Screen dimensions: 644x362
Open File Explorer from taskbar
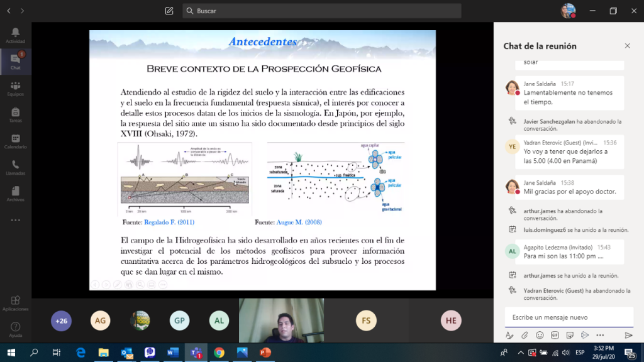pos(104,353)
